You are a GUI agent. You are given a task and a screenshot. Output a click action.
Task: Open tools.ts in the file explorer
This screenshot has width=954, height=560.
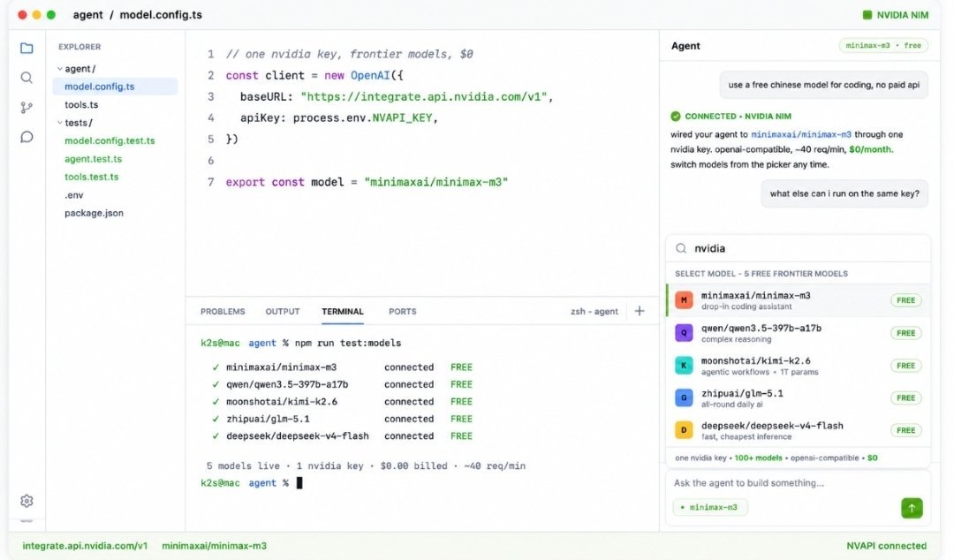(x=81, y=105)
